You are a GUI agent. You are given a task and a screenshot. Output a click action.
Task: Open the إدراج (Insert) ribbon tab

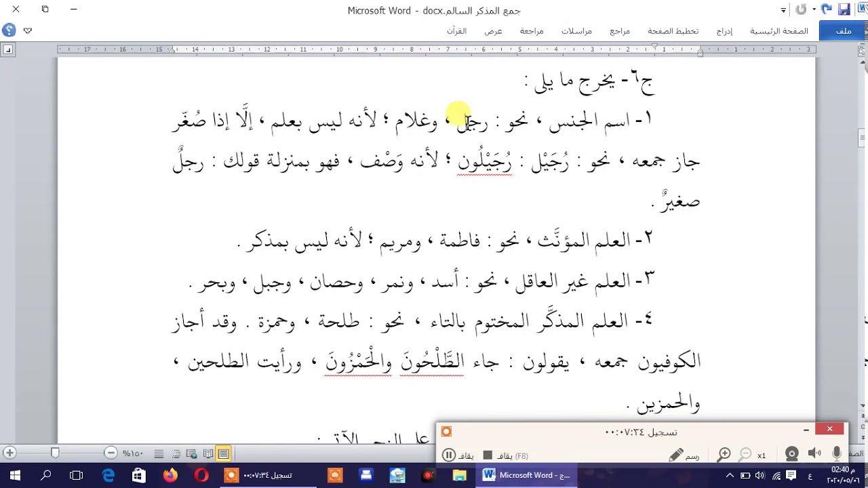[724, 31]
